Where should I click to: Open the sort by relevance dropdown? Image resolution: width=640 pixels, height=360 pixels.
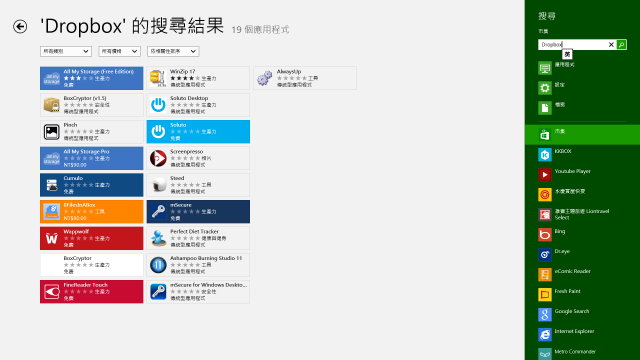pos(173,51)
